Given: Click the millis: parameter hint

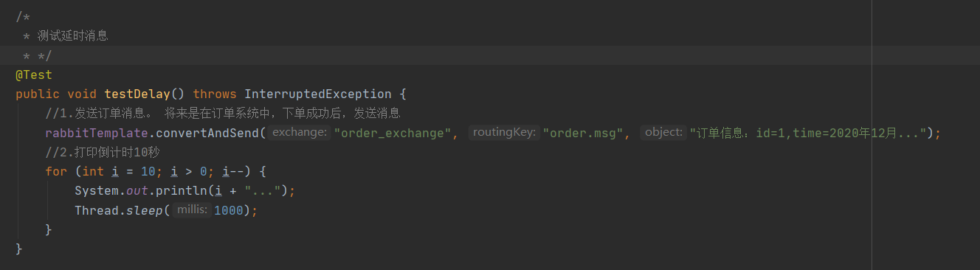Looking at the screenshot, I should point(193,210).
